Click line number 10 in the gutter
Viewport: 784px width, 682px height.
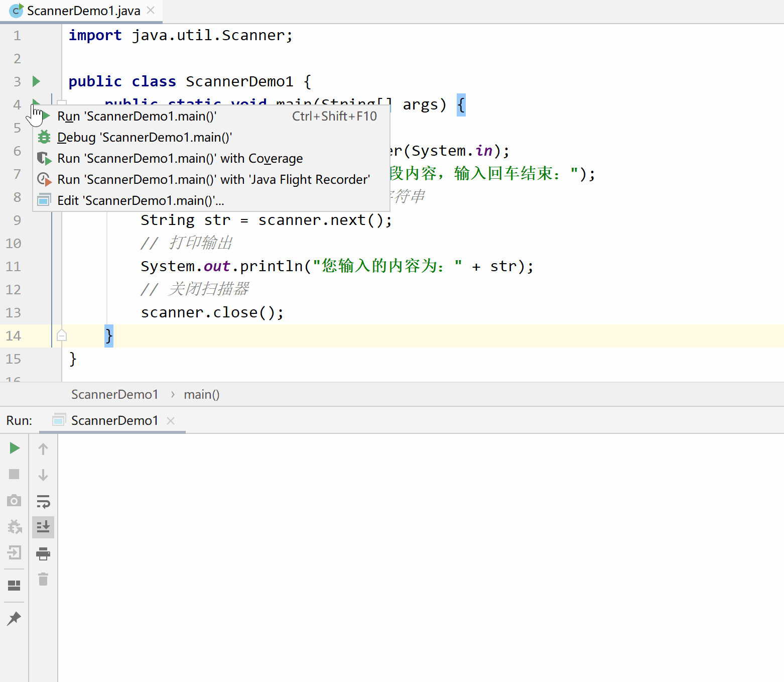click(14, 243)
